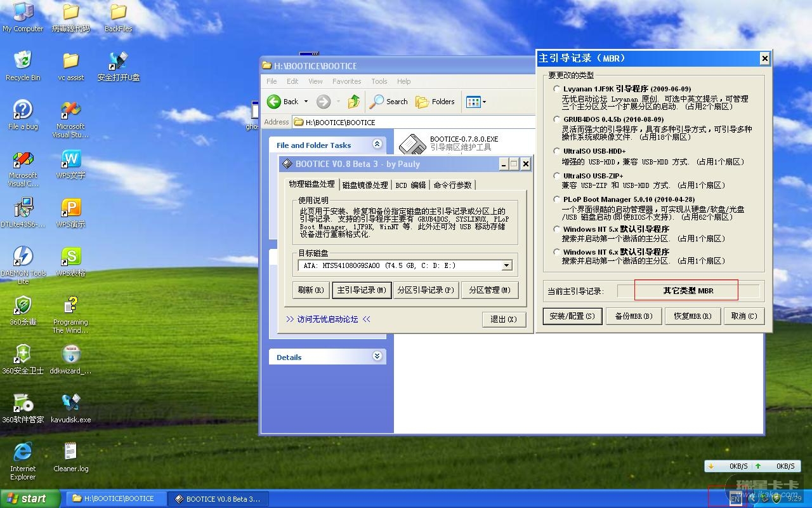Go up one folder level in Explorer
The width and height of the screenshot is (812, 508).
coord(354,102)
